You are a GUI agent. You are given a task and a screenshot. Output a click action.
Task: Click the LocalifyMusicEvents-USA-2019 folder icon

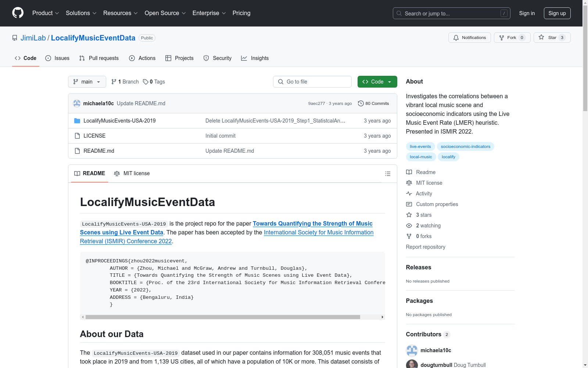(77, 121)
